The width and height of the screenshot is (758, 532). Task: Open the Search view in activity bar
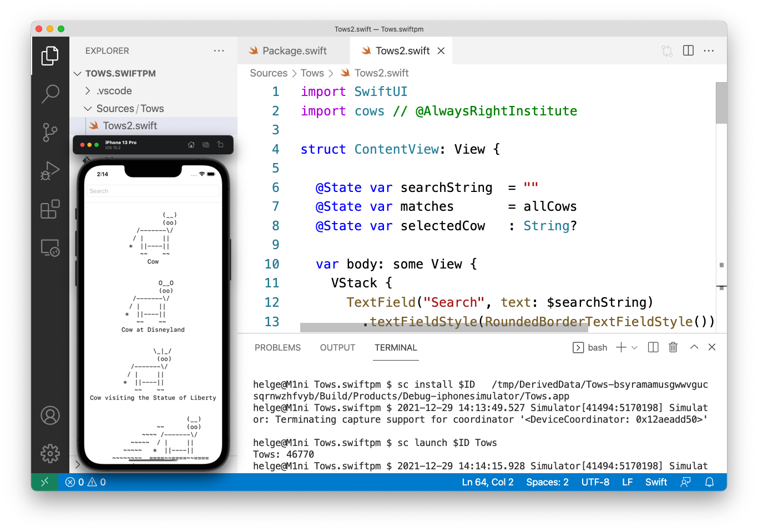coord(50,94)
